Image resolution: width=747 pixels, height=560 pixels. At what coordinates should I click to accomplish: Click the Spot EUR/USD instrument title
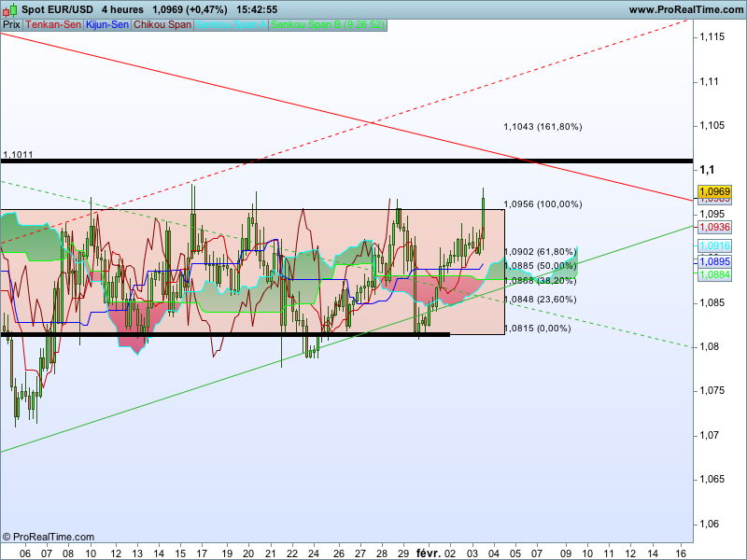coord(57,9)
